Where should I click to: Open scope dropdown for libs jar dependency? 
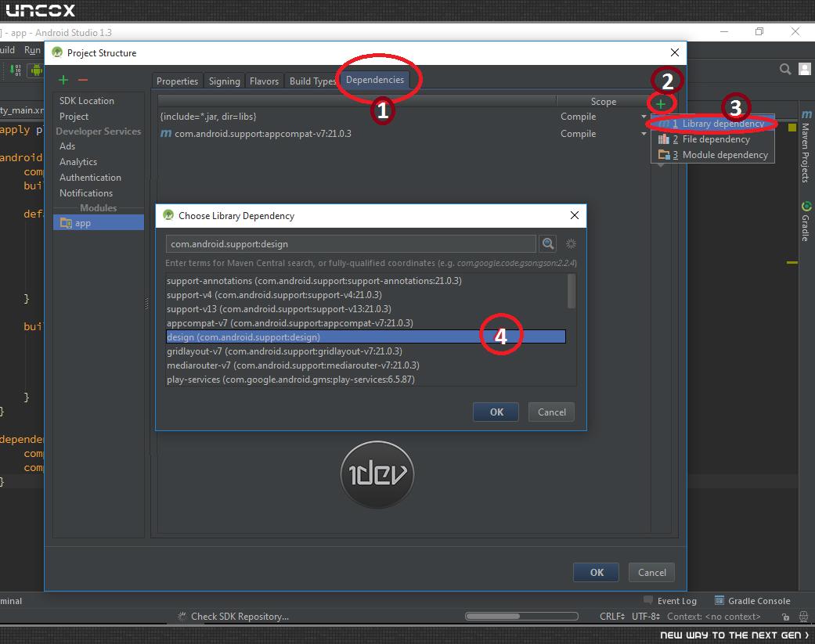pyautogui.click(x=644, y=117)
